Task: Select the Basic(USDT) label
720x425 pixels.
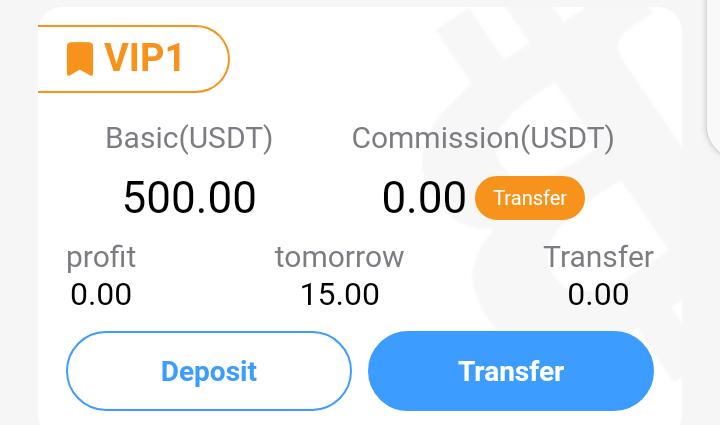Action: coord(189,138)
